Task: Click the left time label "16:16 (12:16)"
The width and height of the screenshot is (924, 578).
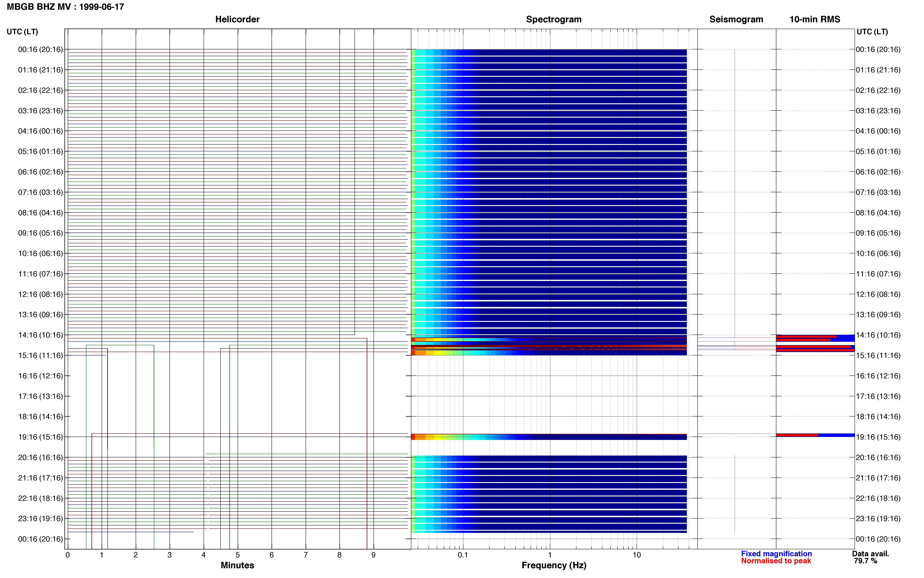Action: 41,376
